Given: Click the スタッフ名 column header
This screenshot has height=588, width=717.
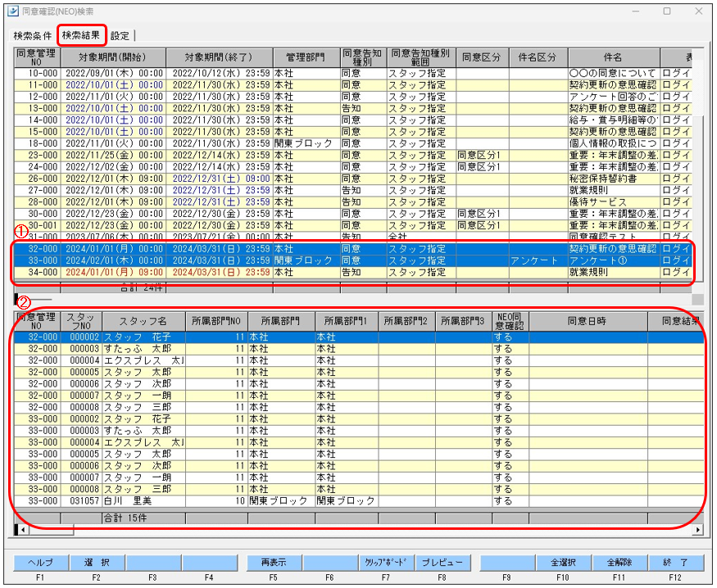Looking at the screenshot, I should click(143, 322).
